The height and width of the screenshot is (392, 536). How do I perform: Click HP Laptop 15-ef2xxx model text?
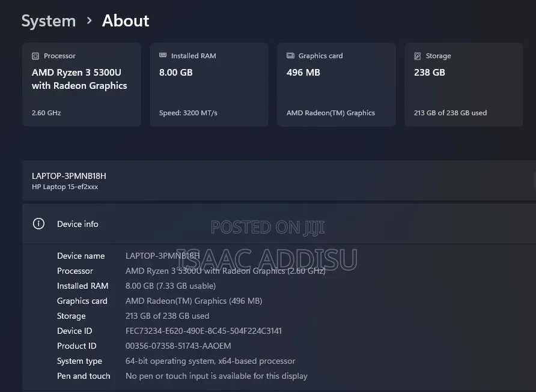click(x=65, y=187)
